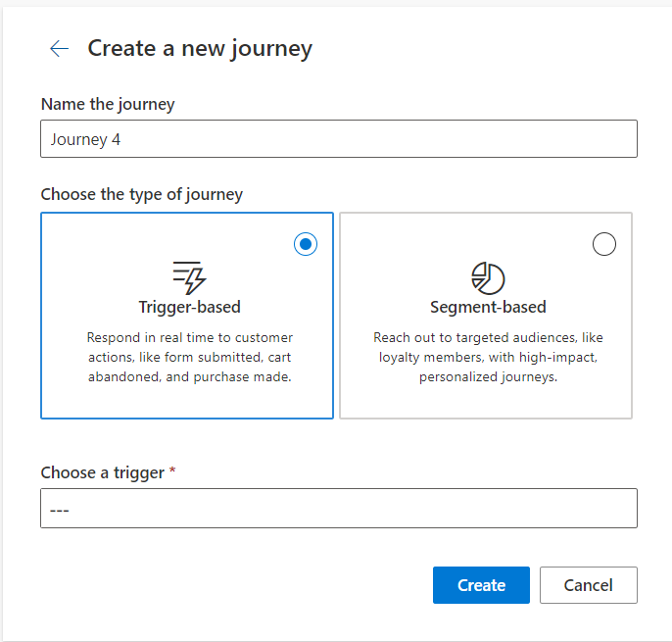
Task: Select the Segment-based radio button
Action: (604, 244)
